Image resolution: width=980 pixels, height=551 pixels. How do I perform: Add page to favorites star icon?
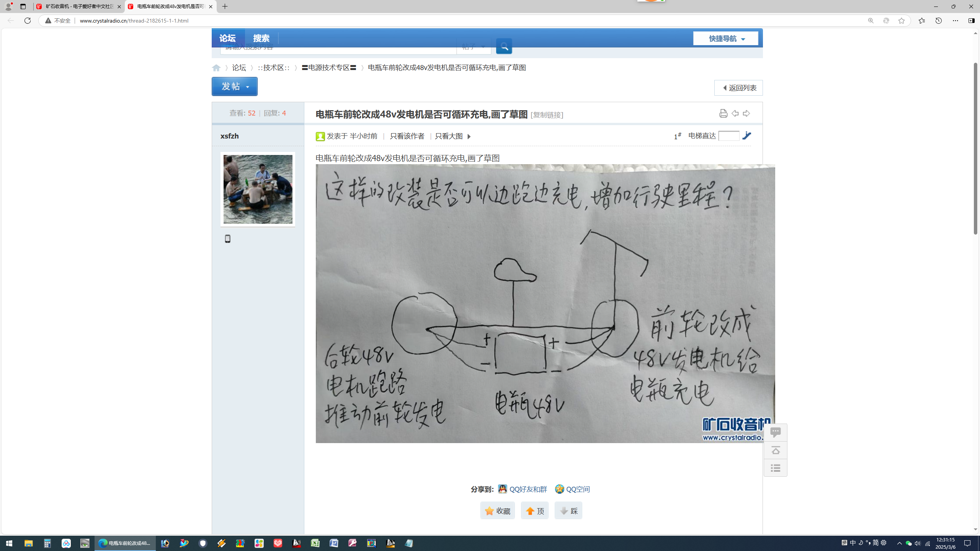901,21
